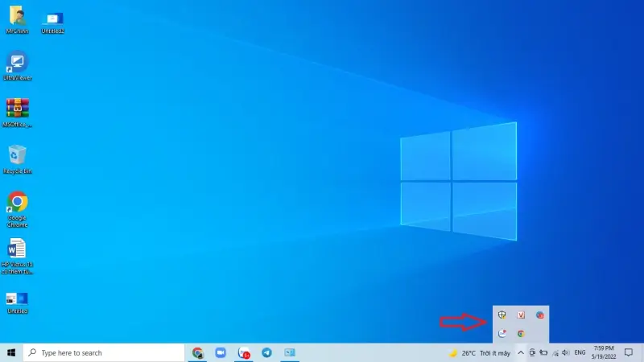This screenshot has height=362, width=644.
Task: Open the volume speaker control
Action: coord(566,352)
